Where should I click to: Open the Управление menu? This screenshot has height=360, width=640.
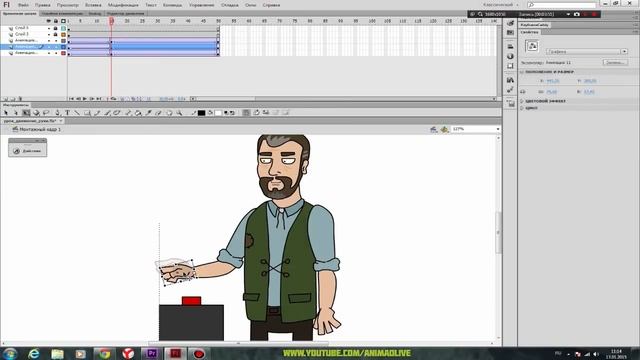pyautogui.click(x=201, y=5)
